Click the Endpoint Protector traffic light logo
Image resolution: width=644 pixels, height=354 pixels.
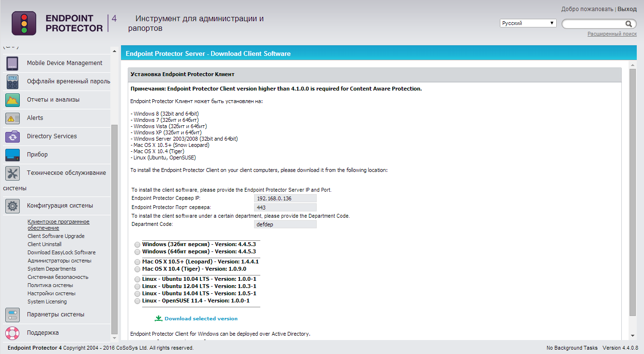point(24,23)
